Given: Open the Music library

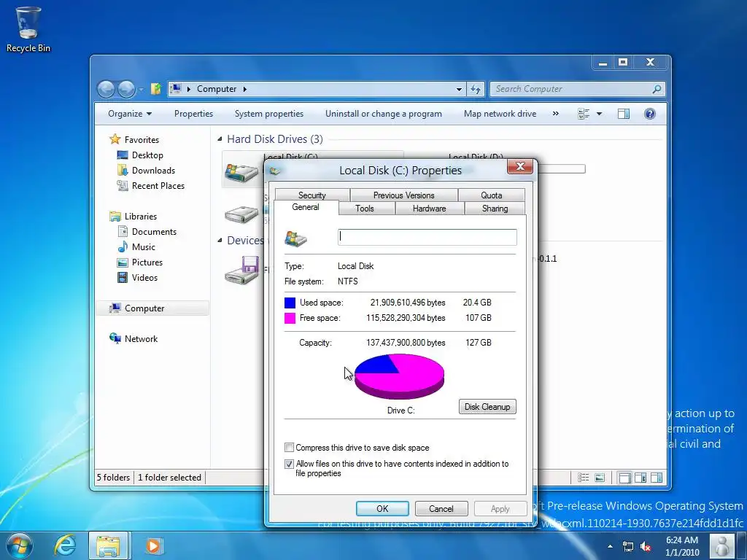Looking at the screenshot, I should (144, 246).
